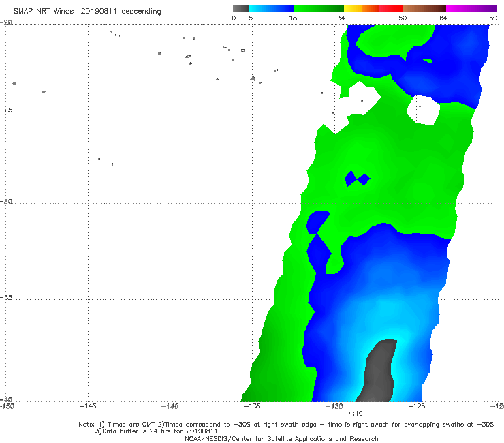Viewport: 504px width, 443px height.
Task: Click the '-125' longitude axis label
Action: pyautogui.click(x=417, y=406)
